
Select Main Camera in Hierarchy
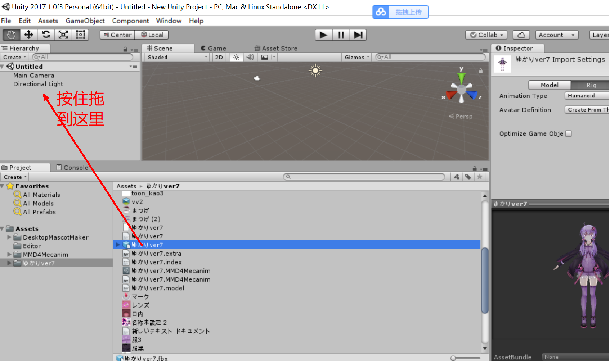pos(34,75)
